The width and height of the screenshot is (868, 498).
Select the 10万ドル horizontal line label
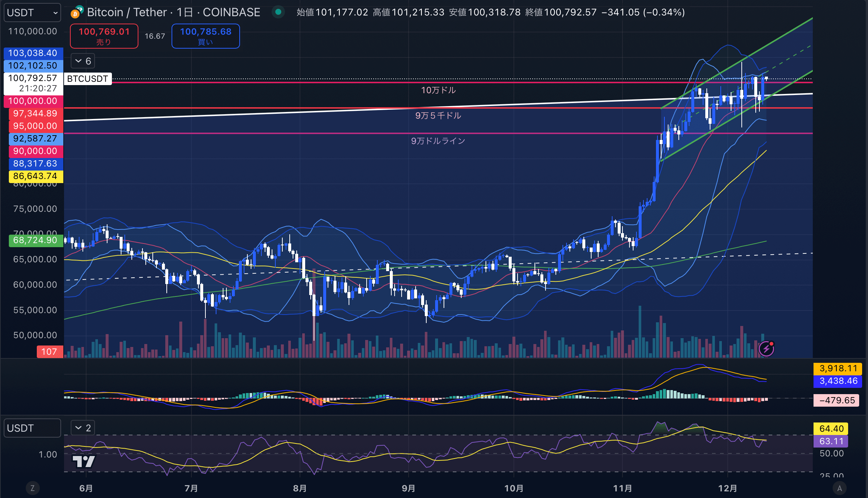pos(438,90)
